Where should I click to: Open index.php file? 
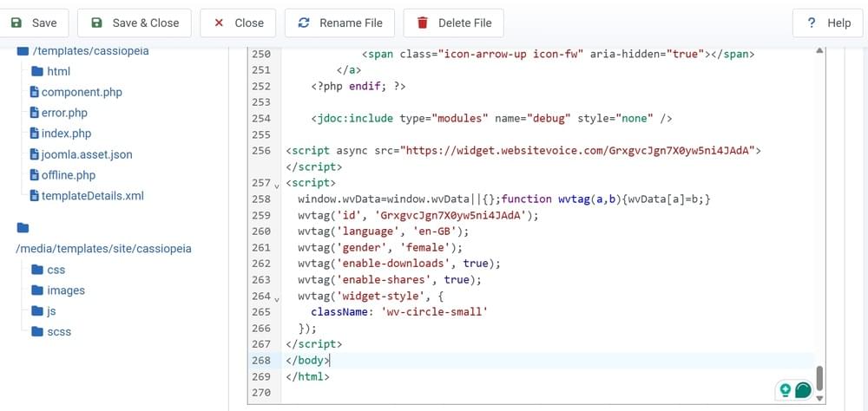[x=67, y=134]
